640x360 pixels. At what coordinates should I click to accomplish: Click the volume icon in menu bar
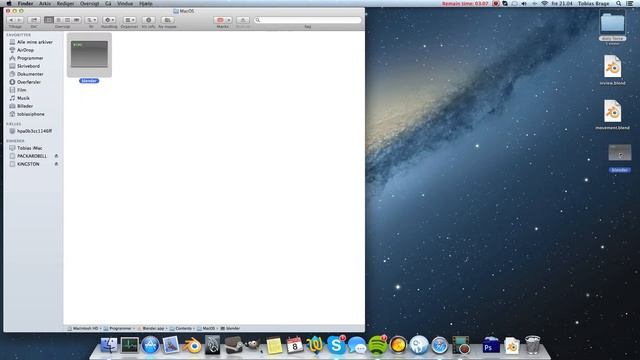[524, 3]
